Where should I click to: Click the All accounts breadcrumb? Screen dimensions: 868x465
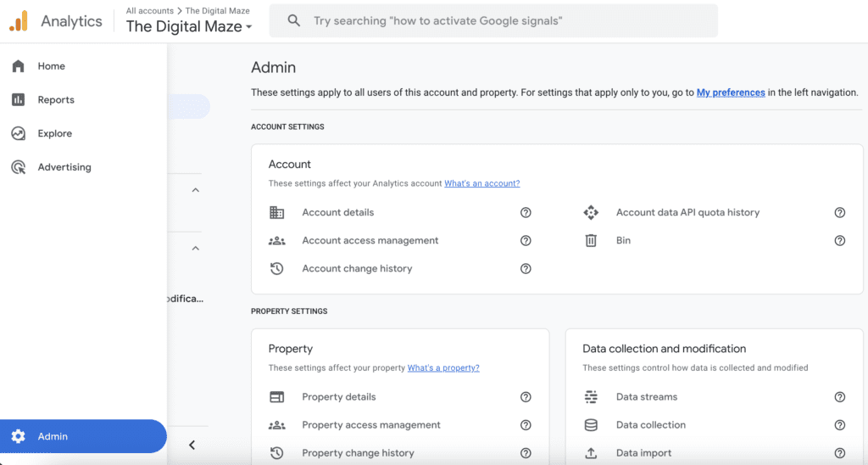point(149,11)
